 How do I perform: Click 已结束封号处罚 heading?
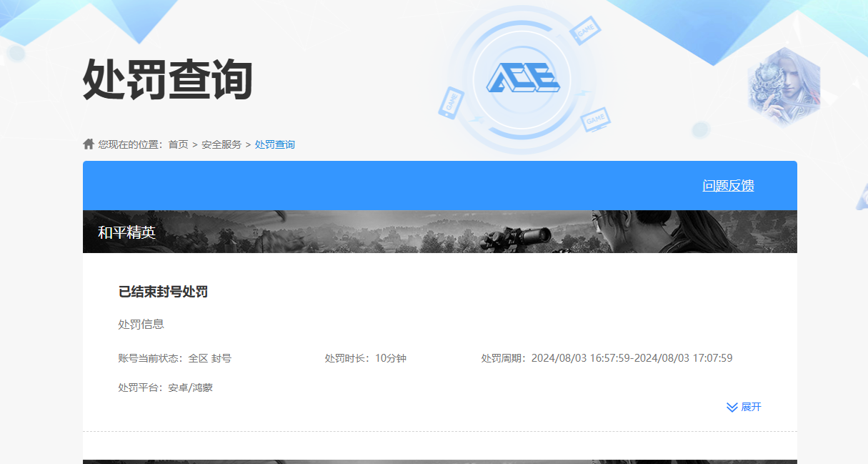(x=163, y=292)
